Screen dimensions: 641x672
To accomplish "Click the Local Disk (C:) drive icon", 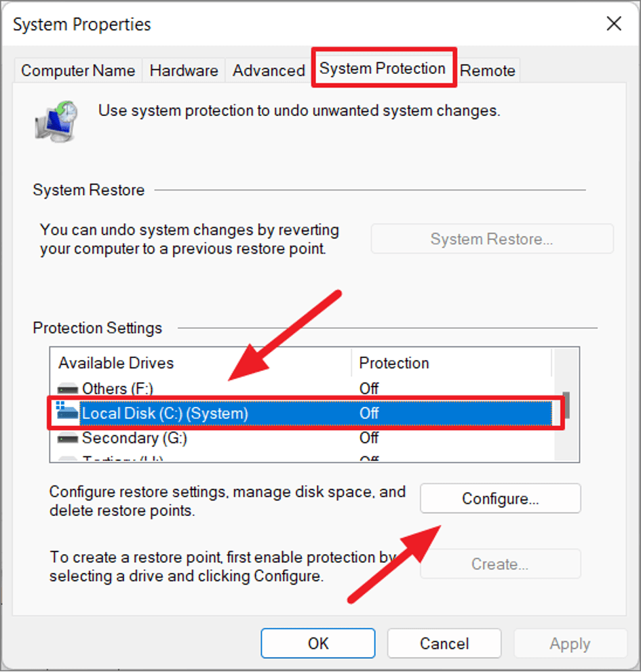I will point(68,413).
